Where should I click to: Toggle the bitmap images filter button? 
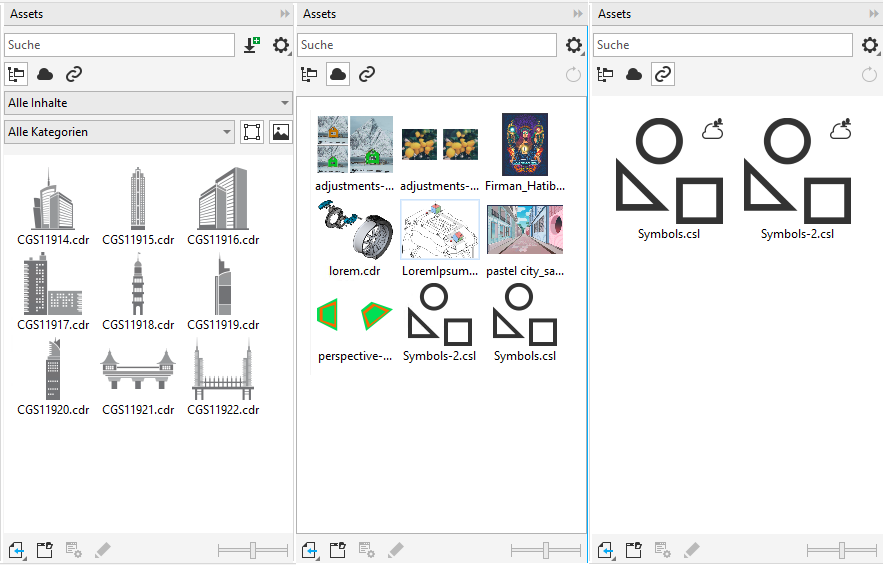coord(280,132)
